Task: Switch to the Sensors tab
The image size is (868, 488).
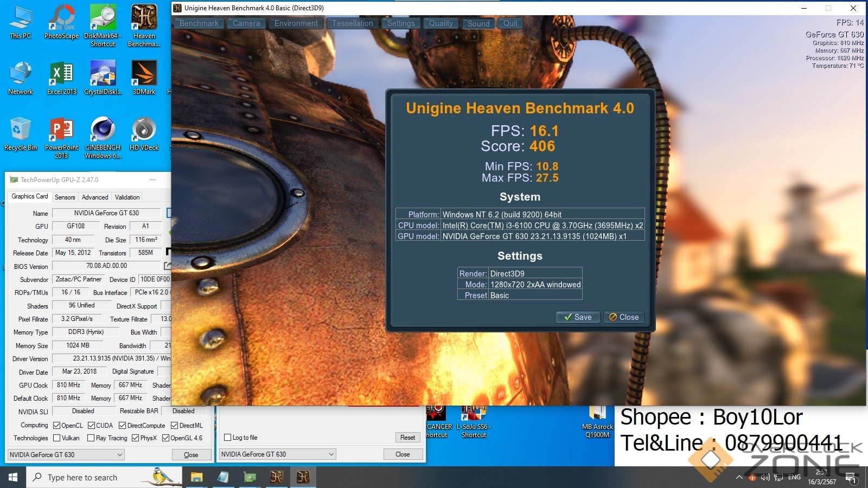Action: coord(65,197)
